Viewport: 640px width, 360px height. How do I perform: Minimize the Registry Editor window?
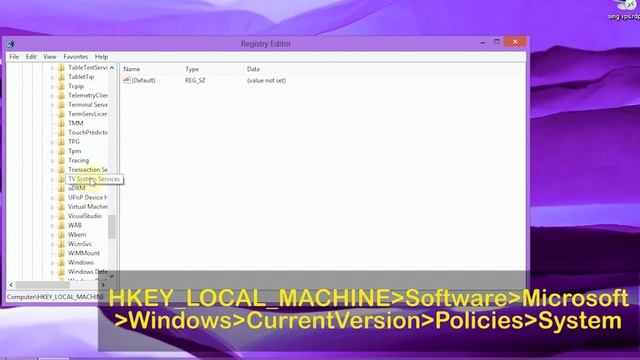coord(482,42)
